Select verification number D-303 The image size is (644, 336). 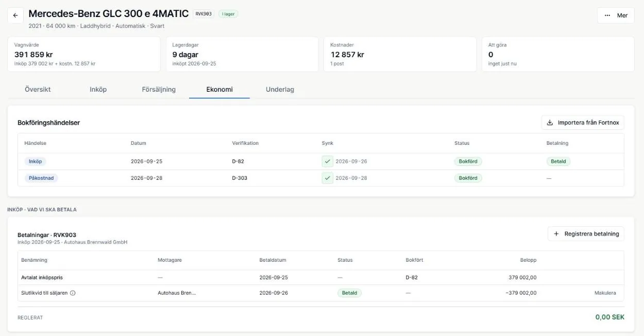point(240,178)
